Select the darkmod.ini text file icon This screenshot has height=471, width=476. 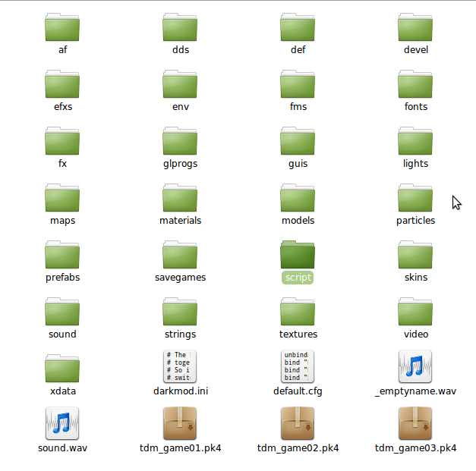180,366
